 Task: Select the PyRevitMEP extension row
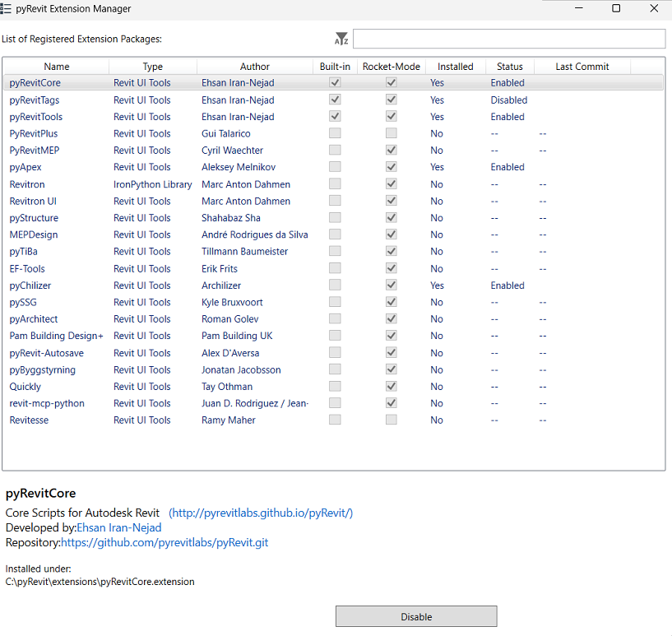[34, 151]
